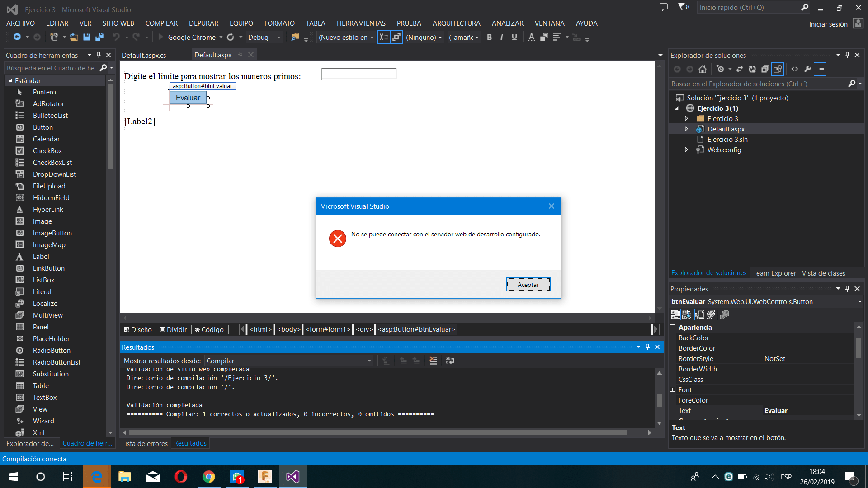Open the Debug configuration dropdown
Viewport: 868px width, 488px height.
pos(278,38)
